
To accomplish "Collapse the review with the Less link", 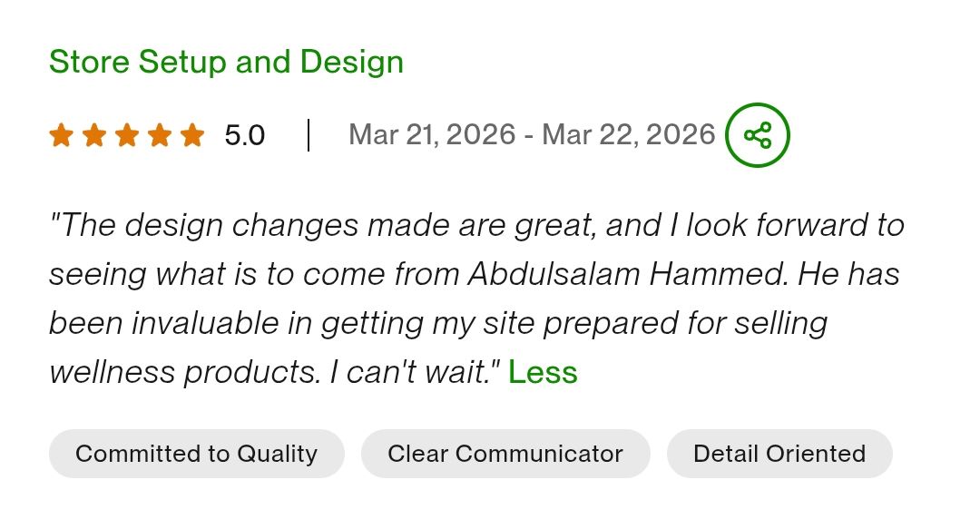I will (x=543, y=372).
